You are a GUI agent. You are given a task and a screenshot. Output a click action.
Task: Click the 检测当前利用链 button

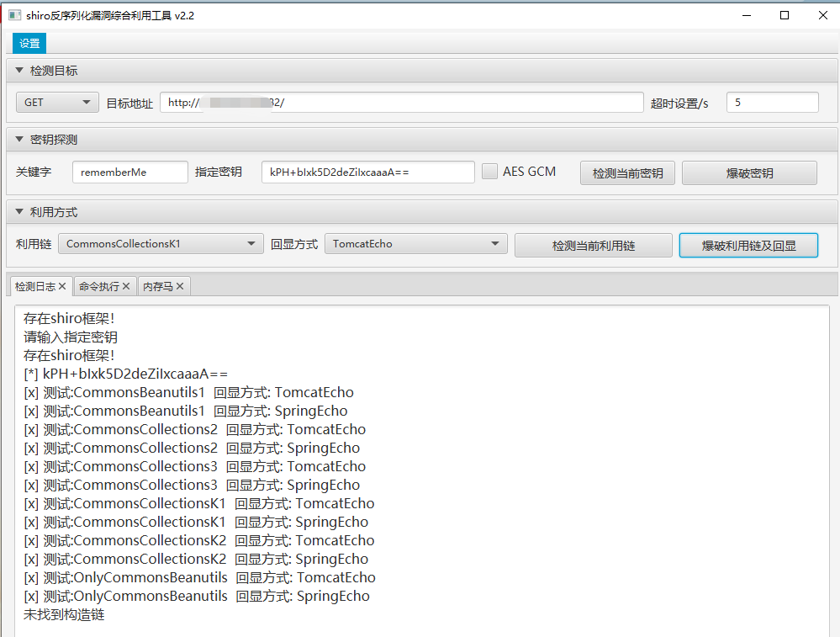[593, 246]
